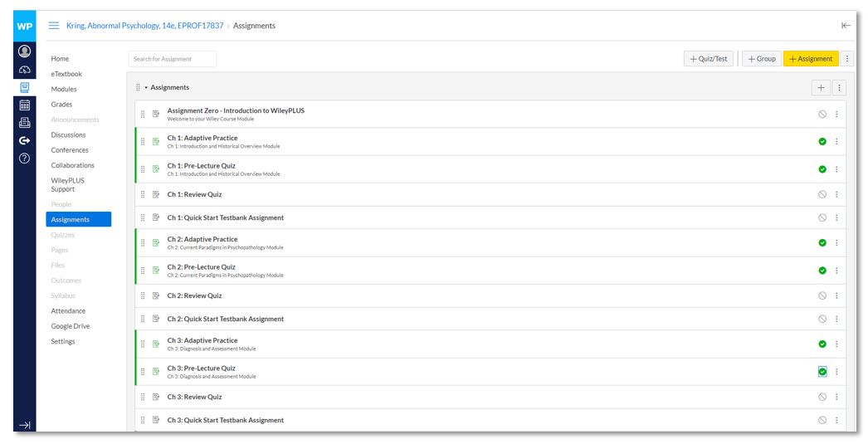The image size is (868, 444).
Task: Publish Ch 2: Review Quiz using its status icon
Action: pos(822,295)
